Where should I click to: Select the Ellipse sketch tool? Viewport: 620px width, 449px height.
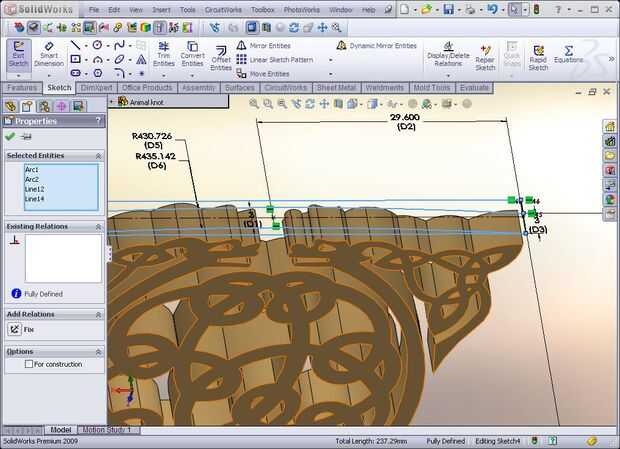point(119,60)
